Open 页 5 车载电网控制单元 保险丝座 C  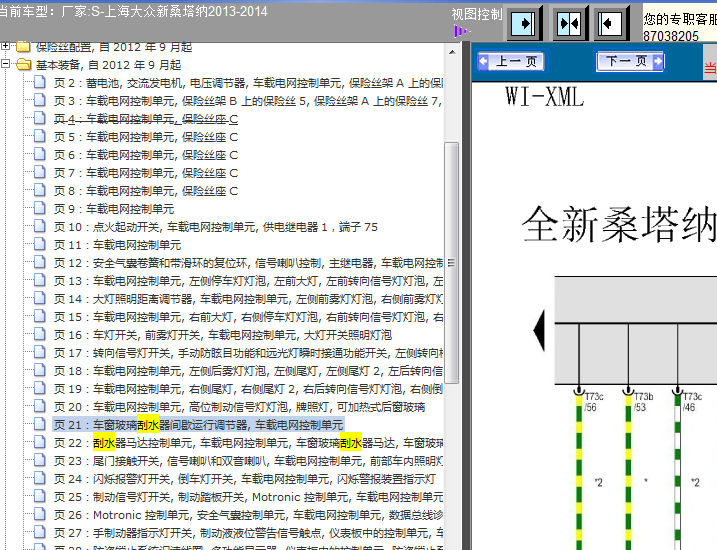pyautogui.click(x=146, y=137)
